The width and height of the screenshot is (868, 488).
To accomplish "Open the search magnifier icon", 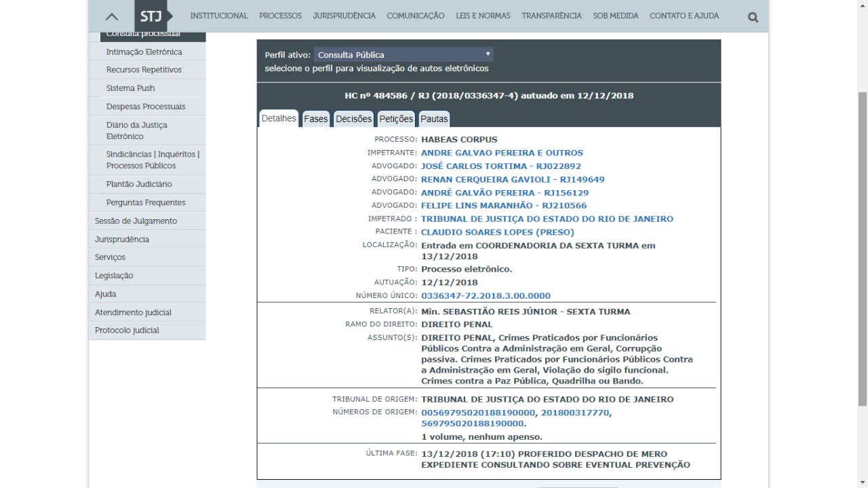I will pos(753,18).
